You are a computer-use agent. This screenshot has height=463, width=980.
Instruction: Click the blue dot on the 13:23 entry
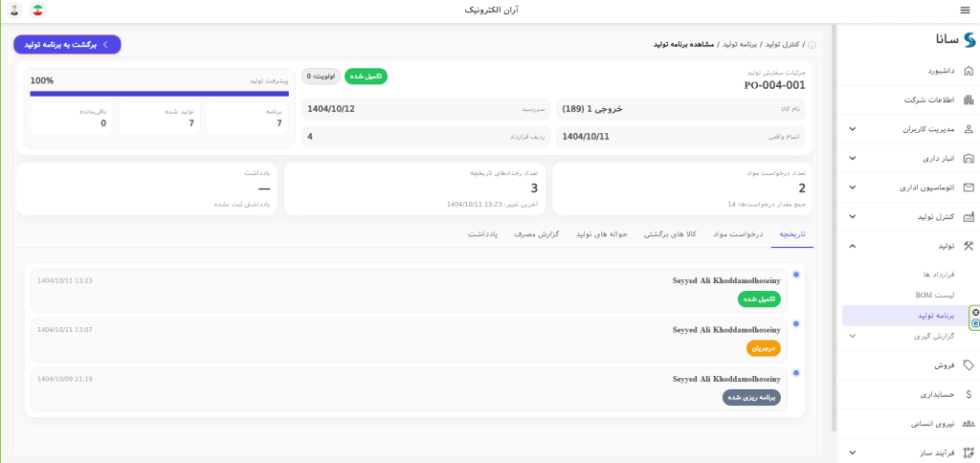[795, 275]
